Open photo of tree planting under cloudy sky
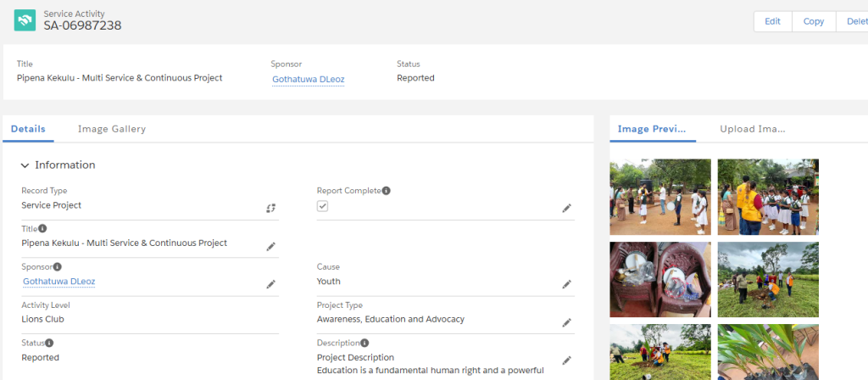The height and width of the screenshot is (380, 868). tap(768, 279)
